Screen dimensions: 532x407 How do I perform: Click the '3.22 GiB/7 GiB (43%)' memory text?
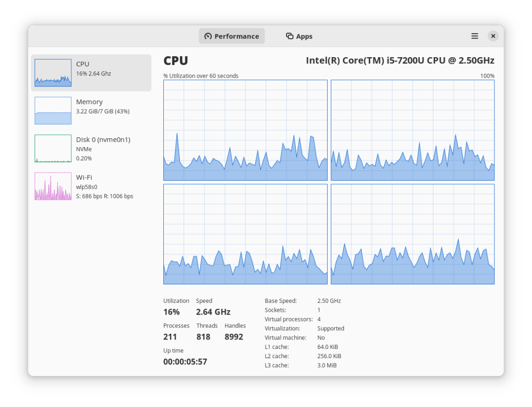pyautogui.click(x=103, y=111)
